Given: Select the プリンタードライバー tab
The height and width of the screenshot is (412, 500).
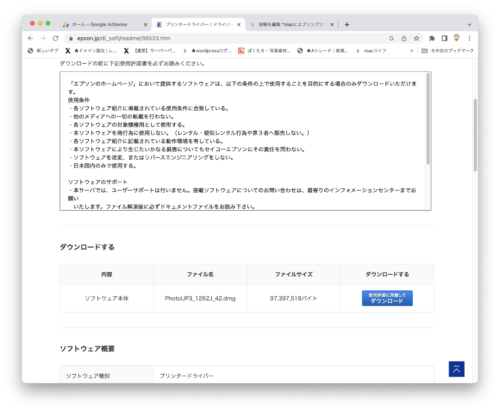Looking at the screenshot, I should 198,24.
